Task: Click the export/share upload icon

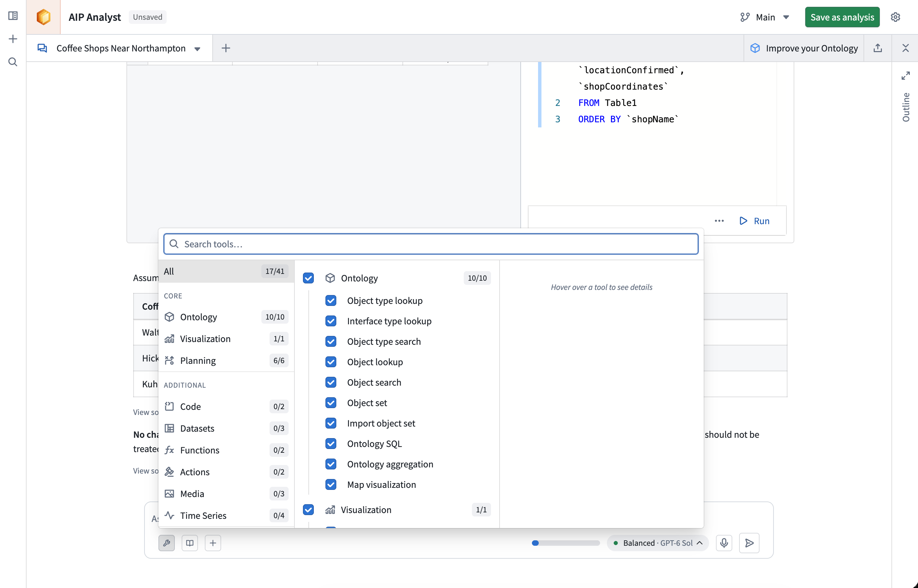Action: point(877,48)
